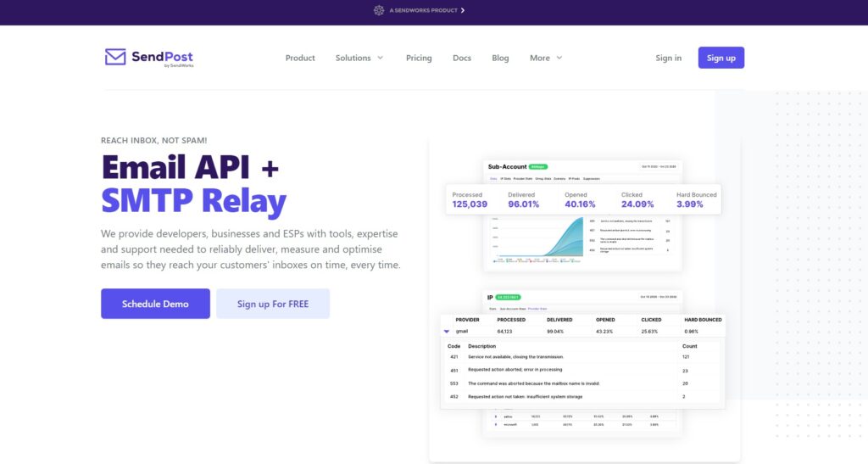Click 'insufficient system storage' row for code 452

pos(581,396)
